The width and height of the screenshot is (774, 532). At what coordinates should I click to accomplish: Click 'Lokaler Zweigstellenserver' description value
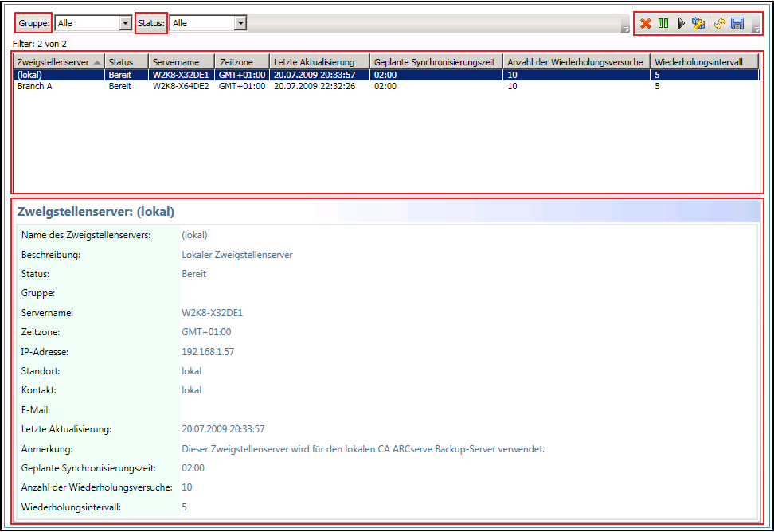pyautogui.click(x=237, y=255)
